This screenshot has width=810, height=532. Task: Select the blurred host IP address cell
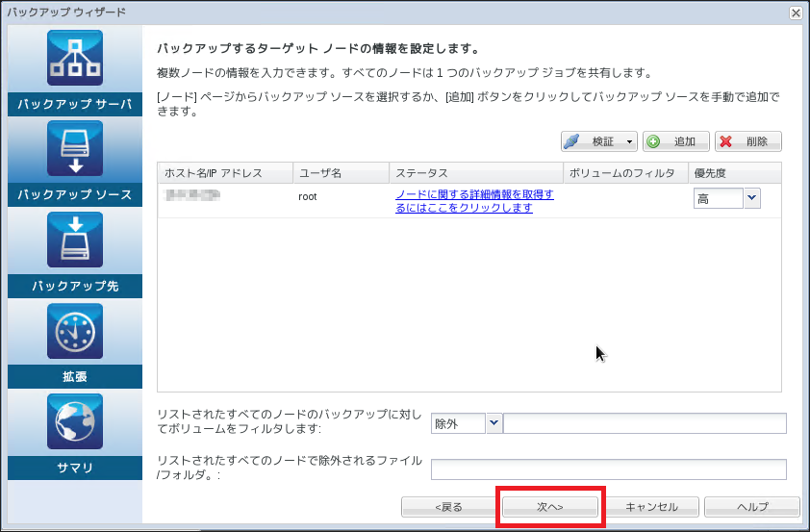tap(192, 195)
